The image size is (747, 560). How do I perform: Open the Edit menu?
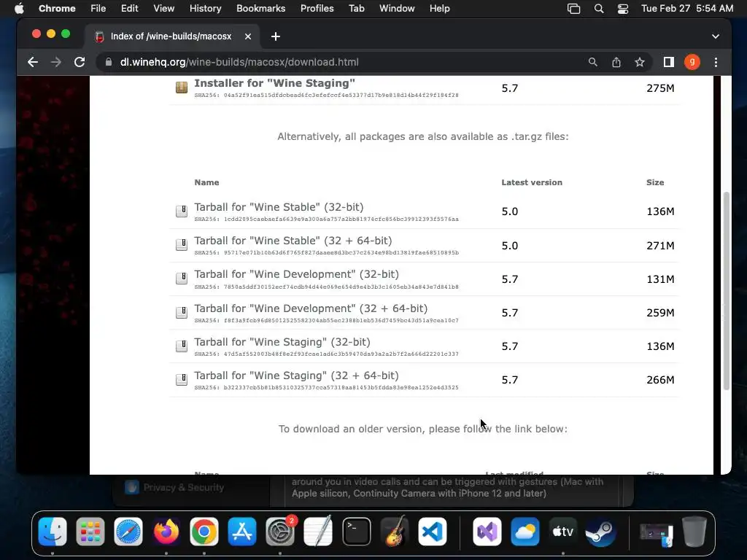pyautogui.click(x=129, y=9)
